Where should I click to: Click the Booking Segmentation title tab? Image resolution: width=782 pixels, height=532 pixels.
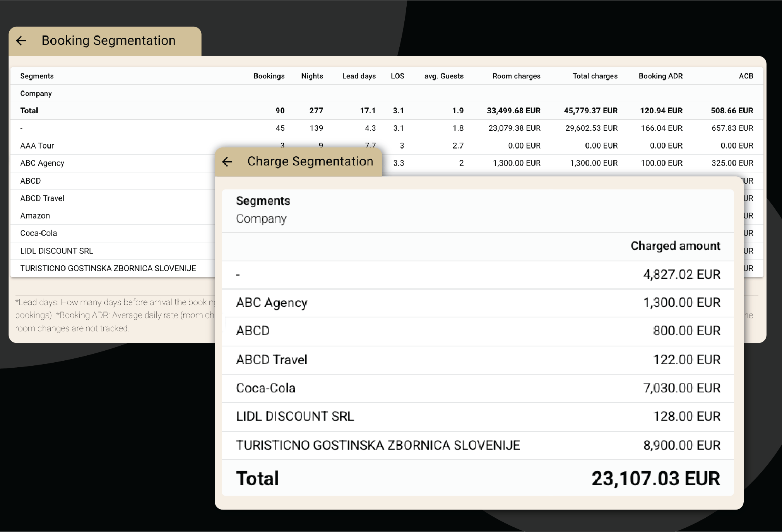tap(108, 41)
